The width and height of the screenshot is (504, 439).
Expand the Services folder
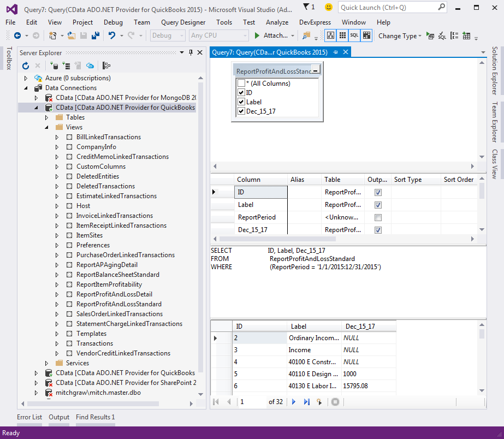46,363
